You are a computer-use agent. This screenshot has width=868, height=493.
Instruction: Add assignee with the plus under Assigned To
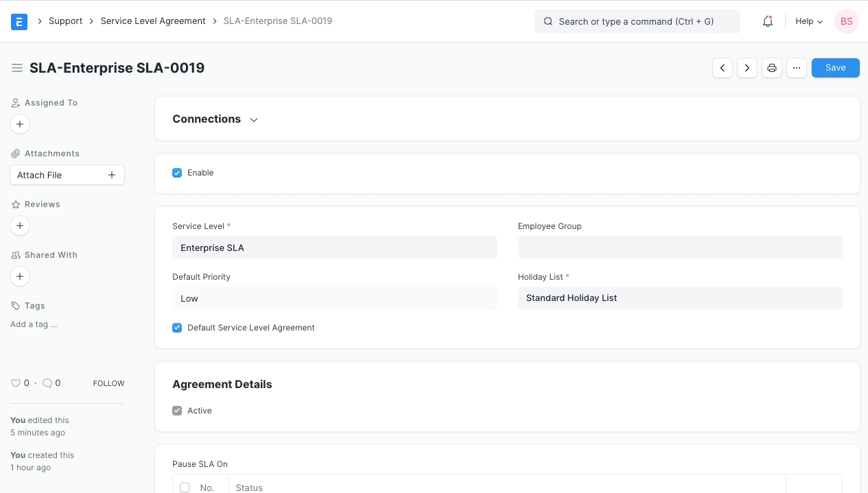20,124
